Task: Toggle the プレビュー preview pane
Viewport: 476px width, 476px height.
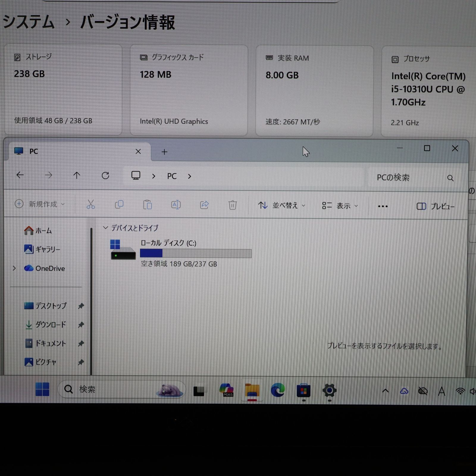Action: point(436,206)
